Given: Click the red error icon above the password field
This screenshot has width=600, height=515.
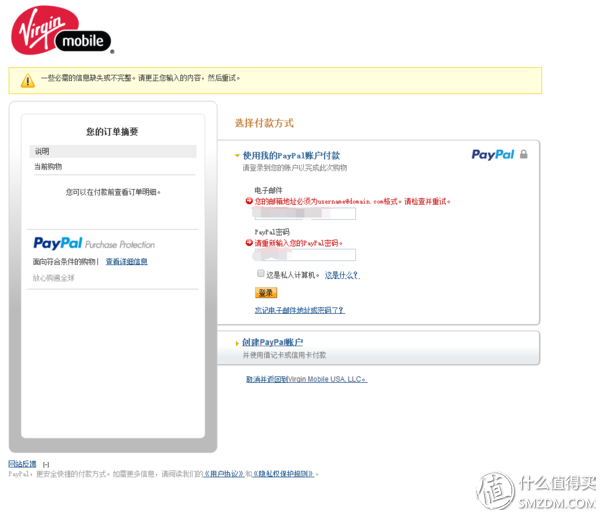Looking at the screenshot, I should [249, 243].
